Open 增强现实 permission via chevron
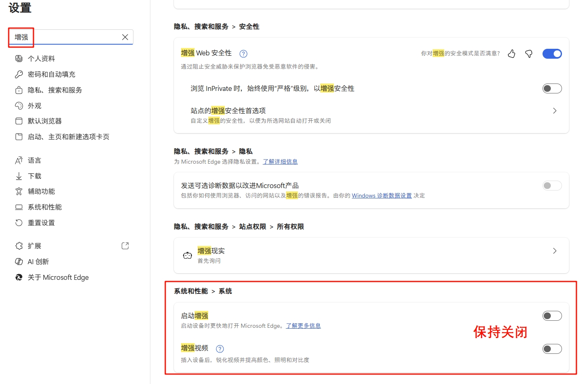 555,250
